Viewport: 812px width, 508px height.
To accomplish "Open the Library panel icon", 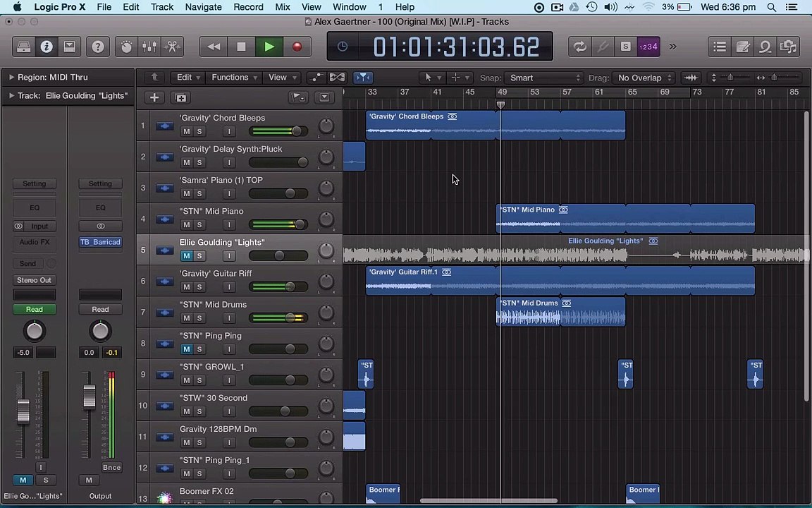I will point(23,47).
